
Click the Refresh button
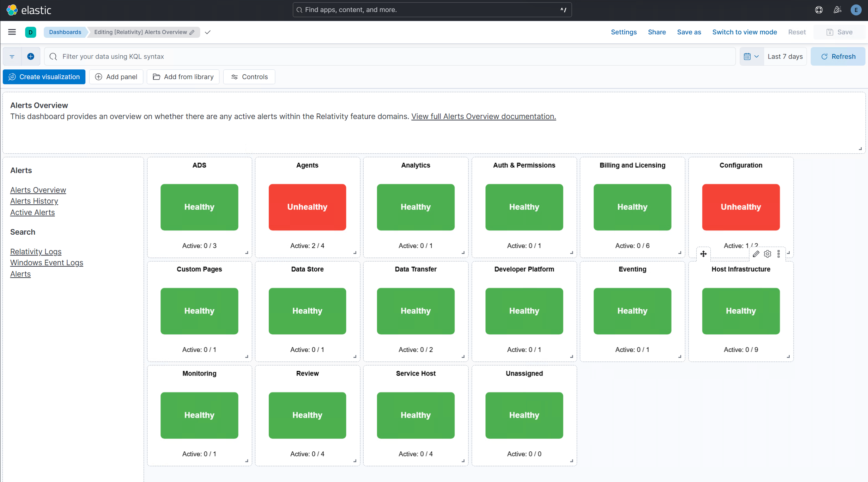(838, 56)
